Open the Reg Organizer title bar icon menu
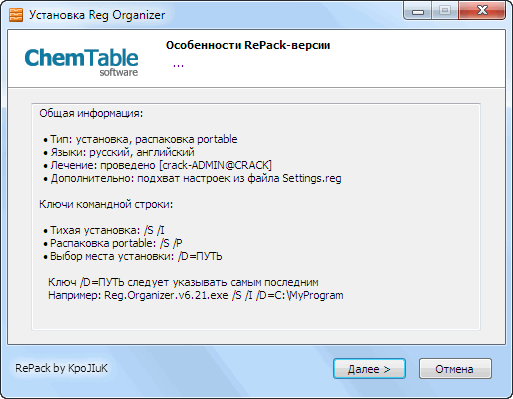Viewport: 513px width, 399px height. [x=16, y=15]
